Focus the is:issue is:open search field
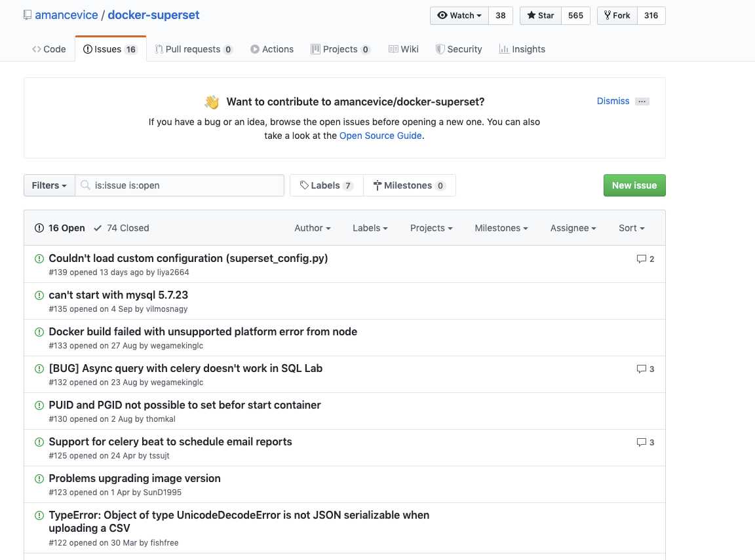This screenshot has height=560, width=755. pyautogui.click(x=180, y=185)
